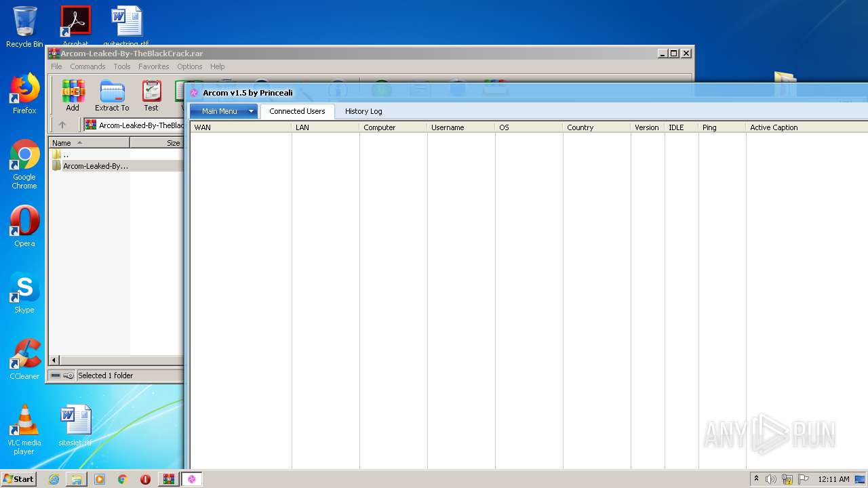Sort WinRAR list by Name column
This screenshot has width=868, height=488.
pyautogui.click(x=89, y=142)
